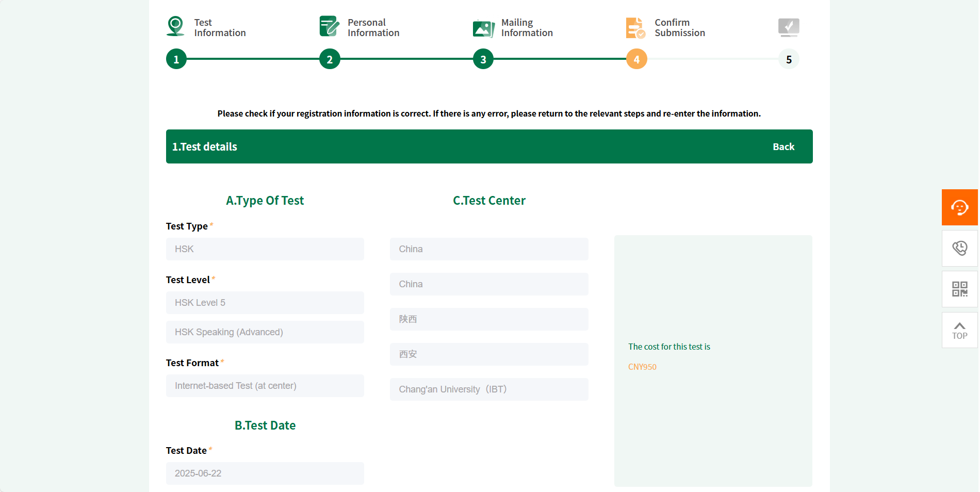Click the phone contact icon in sidebar

(x=959, y=249)
